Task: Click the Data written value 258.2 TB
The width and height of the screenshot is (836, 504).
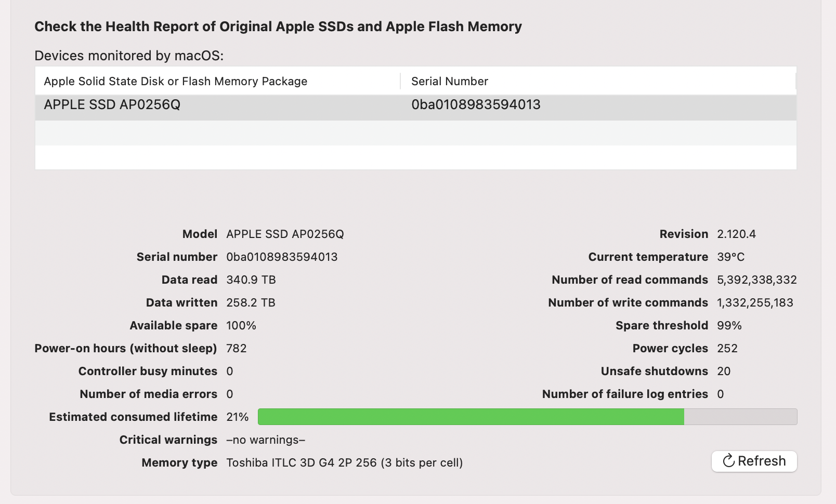Action: tap(251, 302)
